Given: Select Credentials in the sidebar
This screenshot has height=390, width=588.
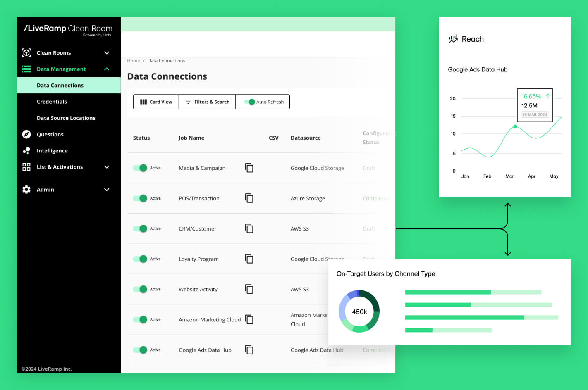Looking at the screenshot, I should click(x=52, y=101).
